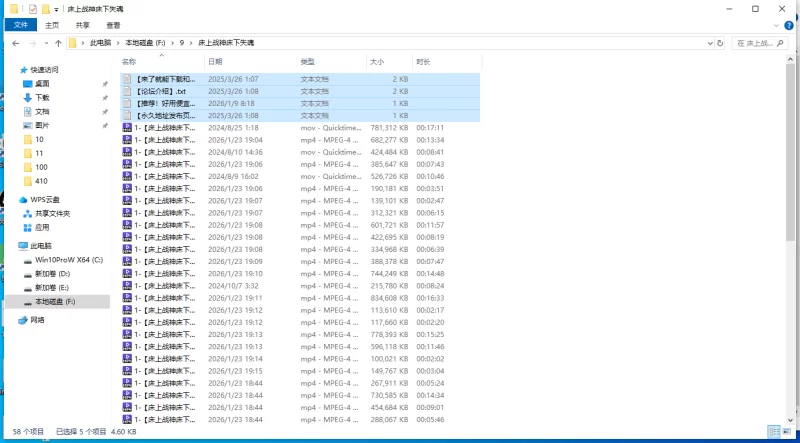Open the 共享 ribbon tab

coord(83,24)
